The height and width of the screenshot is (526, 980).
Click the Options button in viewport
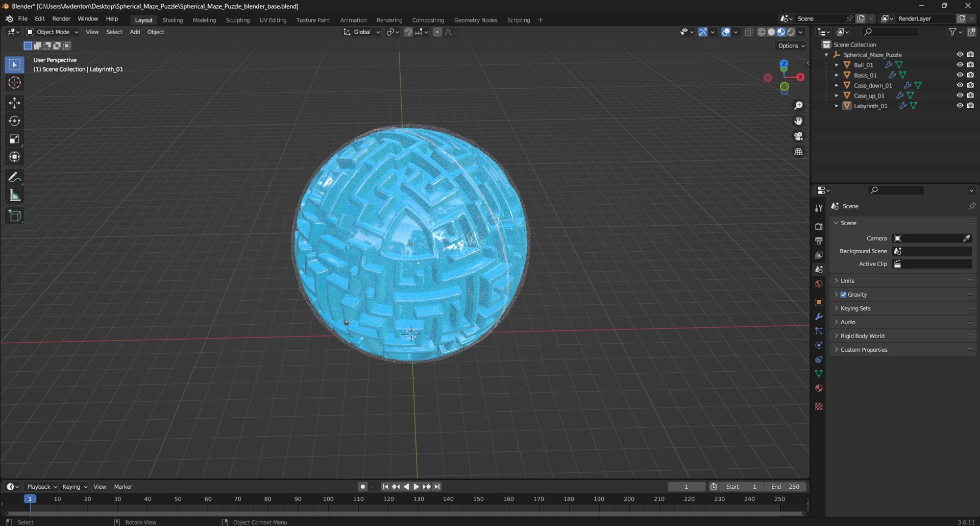[x=791, y=45]
